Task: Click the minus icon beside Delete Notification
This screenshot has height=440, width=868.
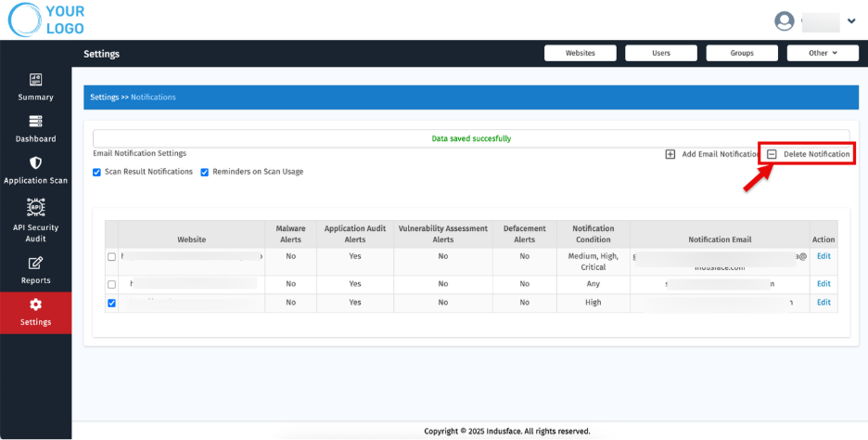Action: click(x=772, y=154)
